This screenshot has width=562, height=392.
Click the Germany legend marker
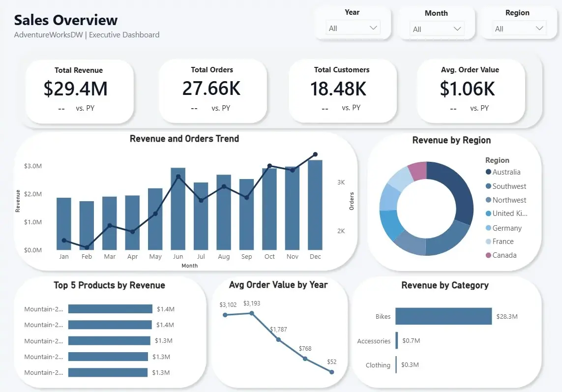[x=488, y=228]
